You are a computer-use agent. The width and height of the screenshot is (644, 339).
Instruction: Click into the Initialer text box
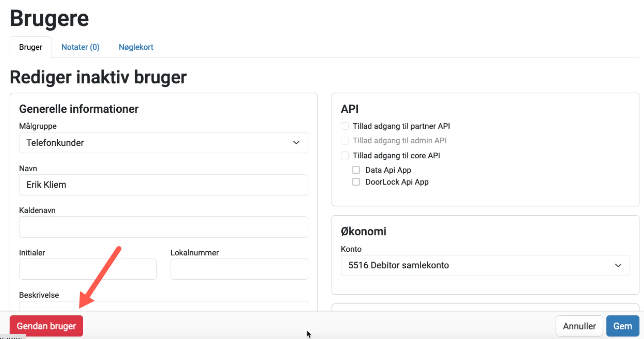[88, 269]
